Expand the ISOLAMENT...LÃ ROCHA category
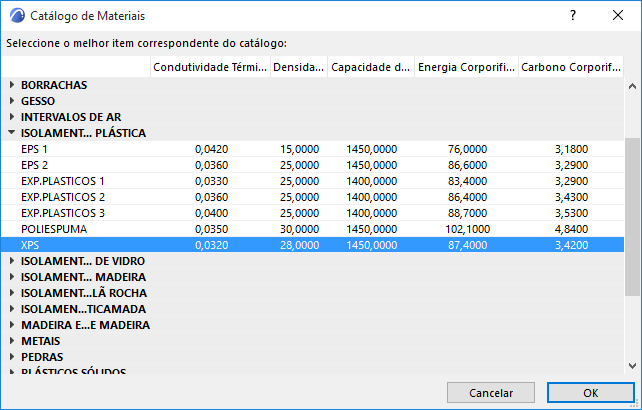 pos(12,293)
